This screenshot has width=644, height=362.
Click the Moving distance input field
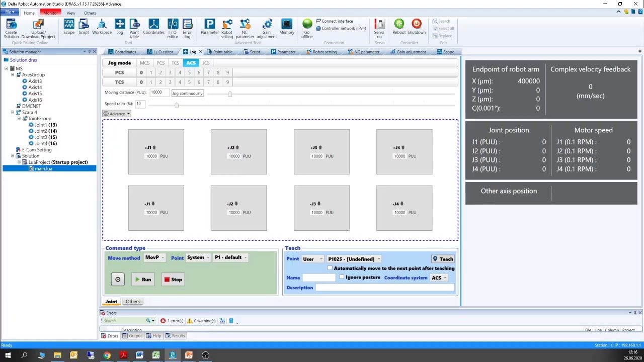tap(159, 93)
